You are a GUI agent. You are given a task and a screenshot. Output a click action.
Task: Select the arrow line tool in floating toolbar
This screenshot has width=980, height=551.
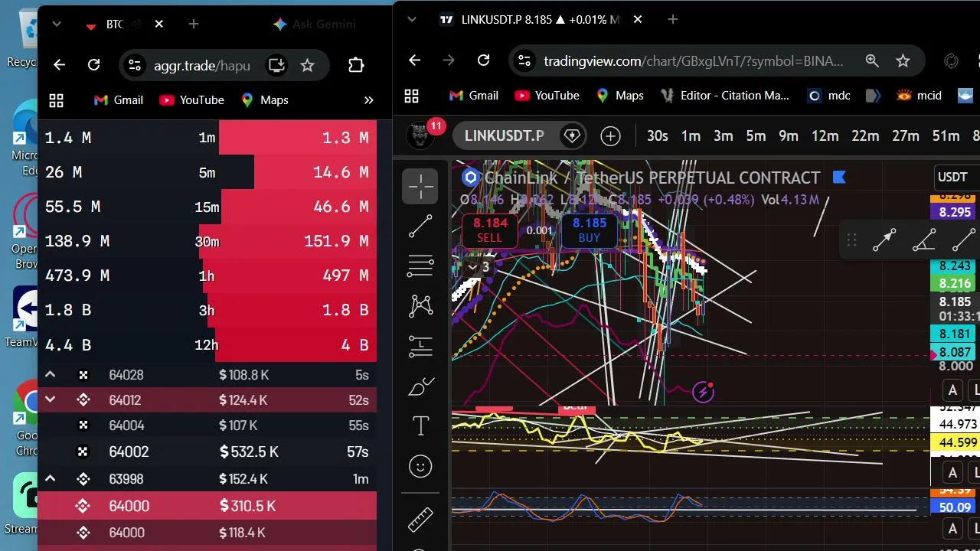click(884, 240)
